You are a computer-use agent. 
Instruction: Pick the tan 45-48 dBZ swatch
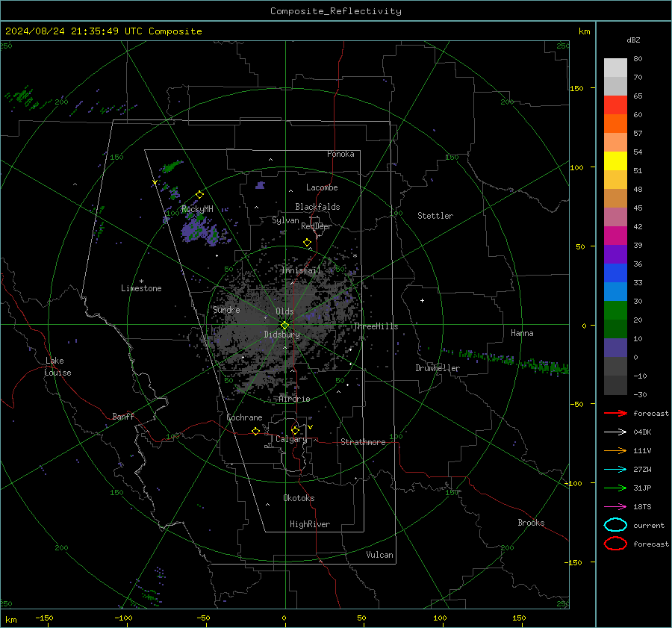(x=615, y=199)
